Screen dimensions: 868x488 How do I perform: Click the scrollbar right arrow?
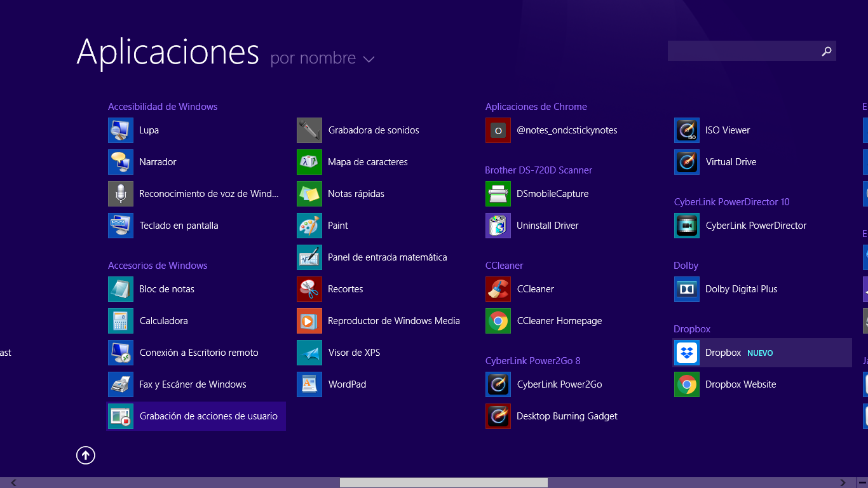pos(843,483)
